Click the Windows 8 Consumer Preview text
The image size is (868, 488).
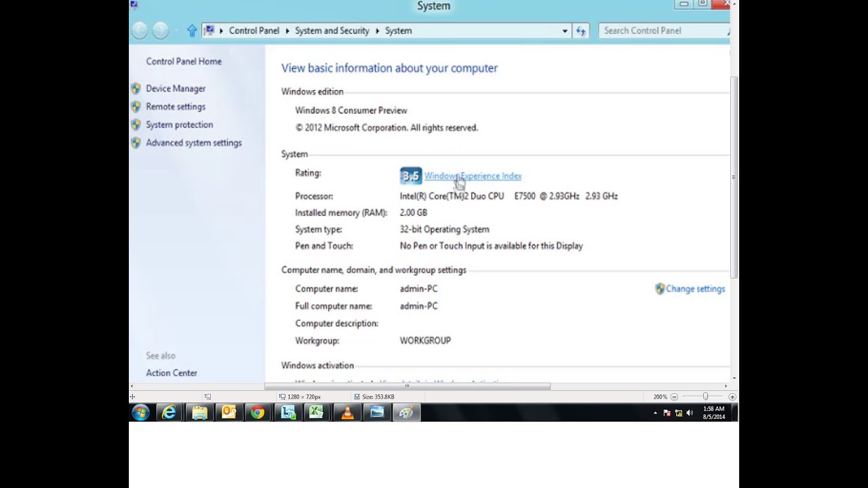(351, 110)
